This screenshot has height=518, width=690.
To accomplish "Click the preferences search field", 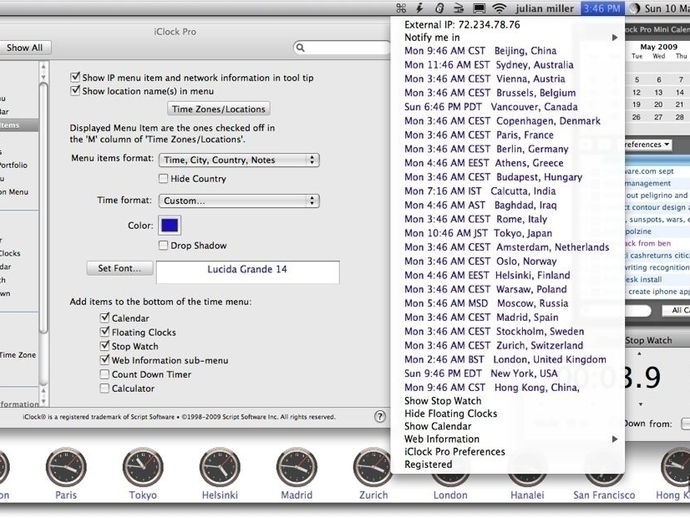I will tap(342, 48).
